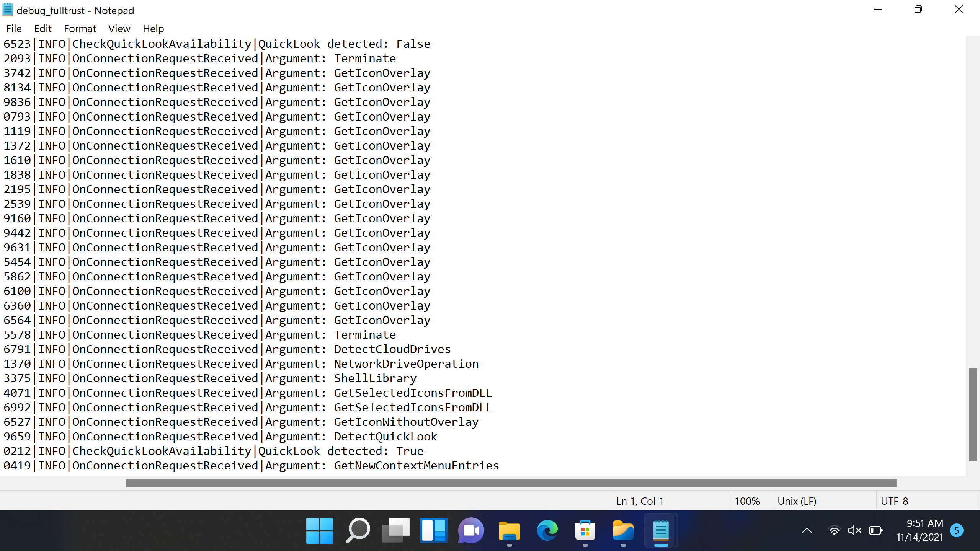
Task: Open the Windows Start menu
Action: (x=319, y=531)
